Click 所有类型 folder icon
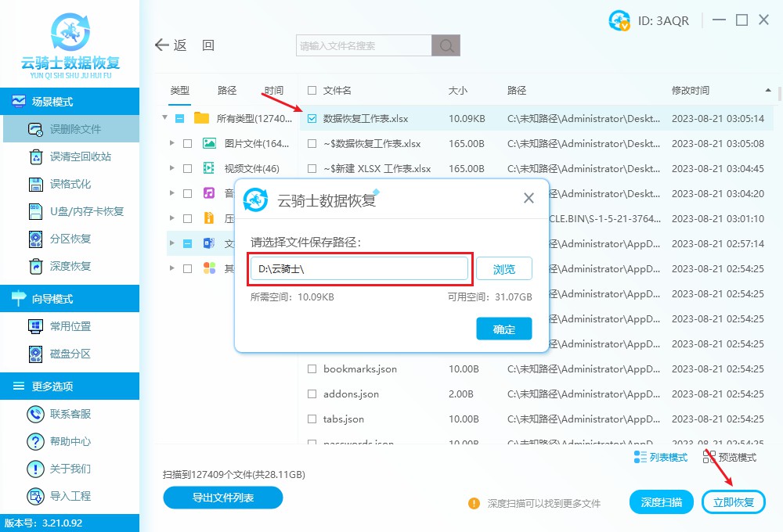Image resolution: width=783 pixels, height=532 pixels. (201, 118)
